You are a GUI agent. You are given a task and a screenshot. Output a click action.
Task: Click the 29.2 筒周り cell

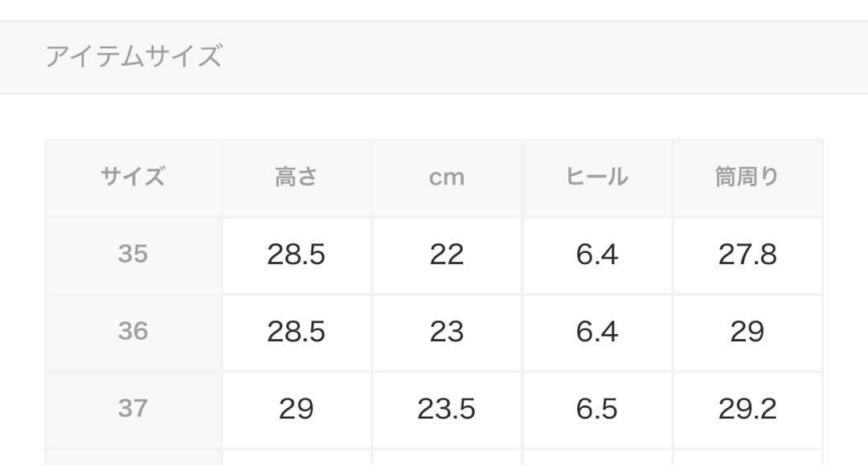click(747, 410)
